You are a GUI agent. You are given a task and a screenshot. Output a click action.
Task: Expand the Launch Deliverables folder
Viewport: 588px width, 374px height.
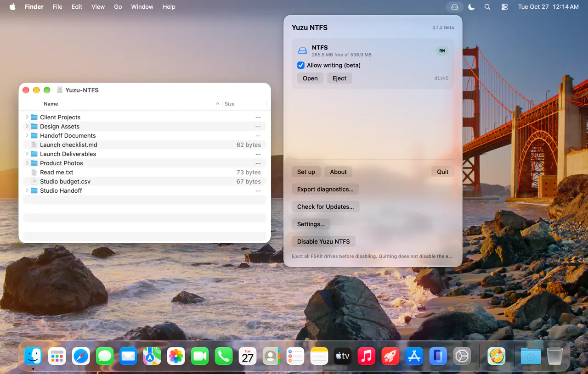pos(27,154)
